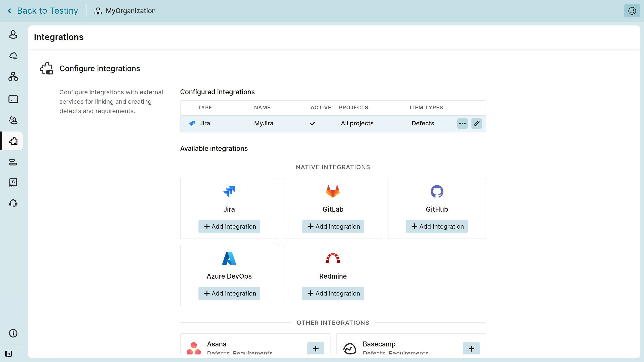Open the user profile sidebar icon

tap(13, 34)
